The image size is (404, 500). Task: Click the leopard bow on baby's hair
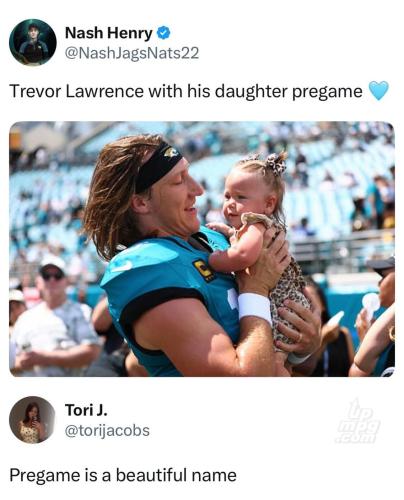(x=275, y=163)
